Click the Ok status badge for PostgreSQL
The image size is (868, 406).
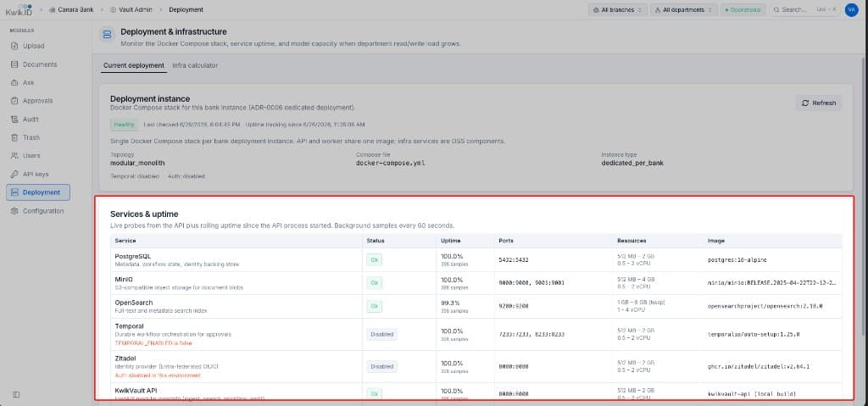374,259
